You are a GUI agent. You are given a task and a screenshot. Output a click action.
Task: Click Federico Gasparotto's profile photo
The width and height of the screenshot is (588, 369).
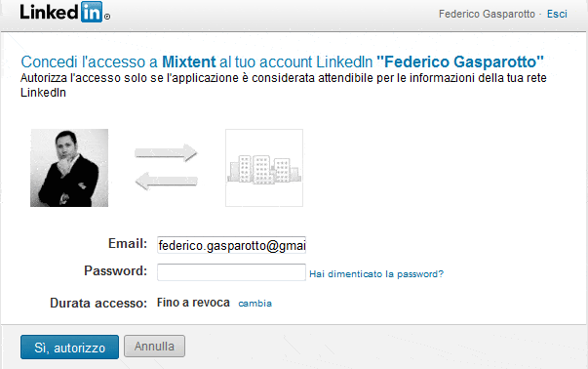point(69,168)
